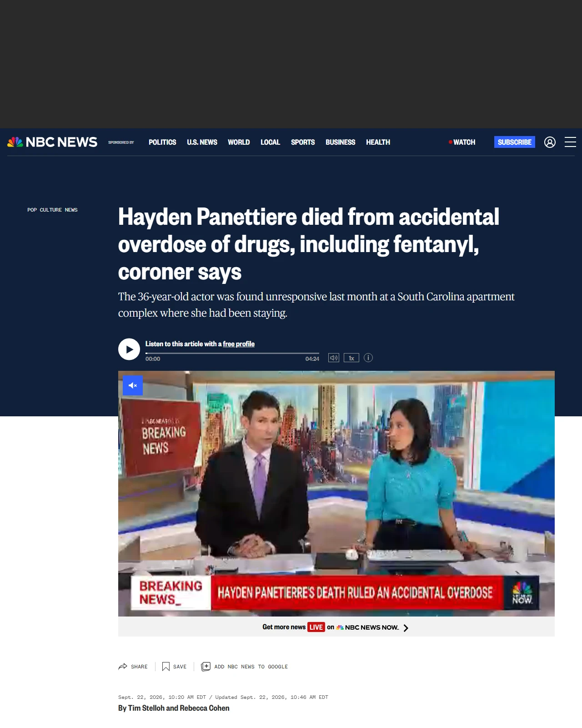Open the Politics section
The image size is (582, 728).
click(x=162, y=142)
